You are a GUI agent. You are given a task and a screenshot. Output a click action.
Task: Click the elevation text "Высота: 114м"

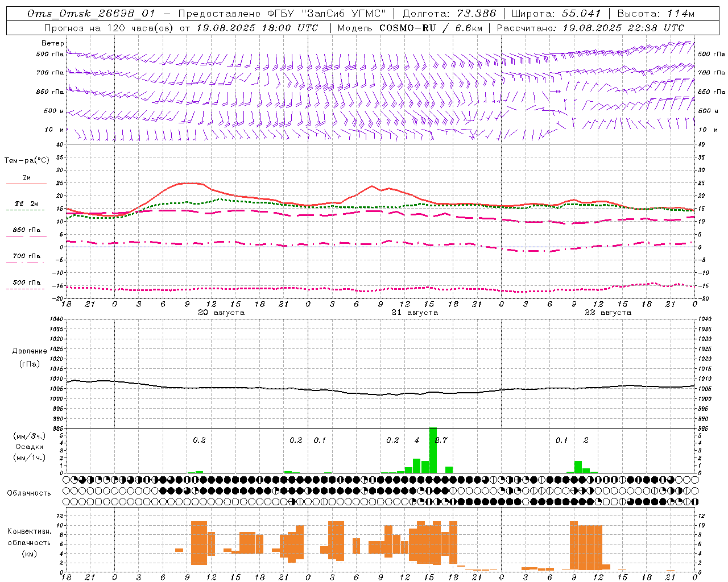(656, 14)
